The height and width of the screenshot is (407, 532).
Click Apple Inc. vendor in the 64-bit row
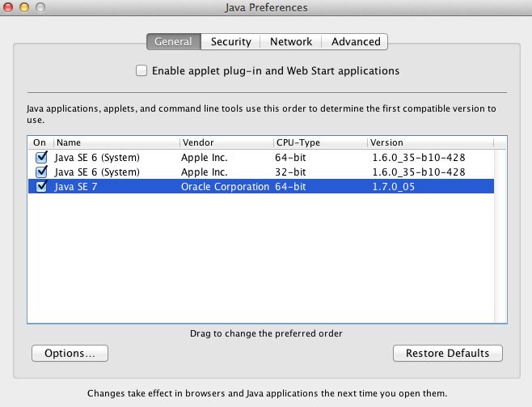(x=205, y=158)
